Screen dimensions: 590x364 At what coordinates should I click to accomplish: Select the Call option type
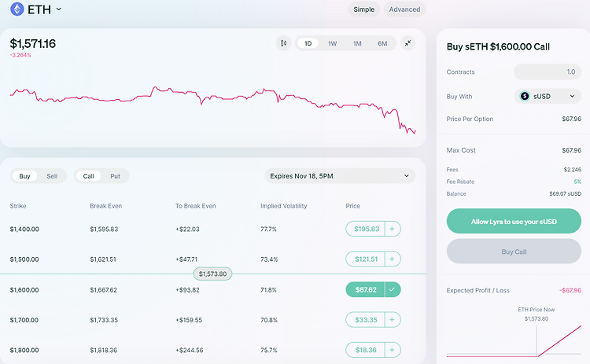[x=88, y=176]
